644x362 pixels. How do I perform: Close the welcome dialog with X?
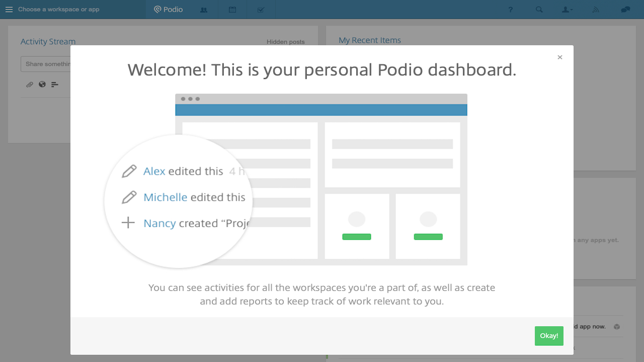pyautogui.click(x=560, y=57)
